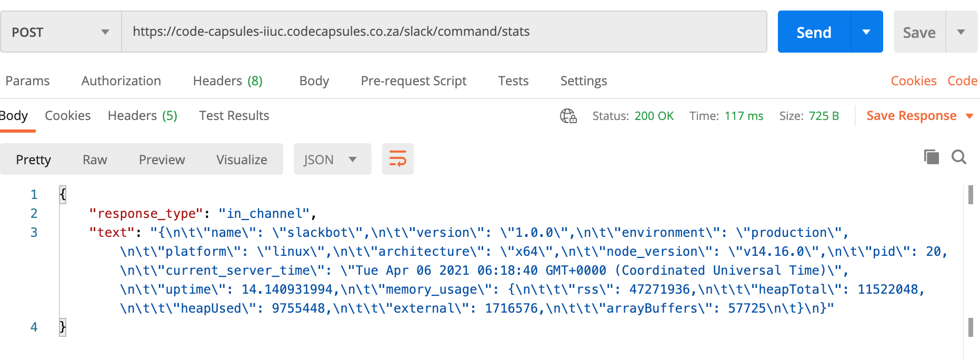The image size is (980, 360).
Task: Expand the Save button dropdown arrow
Action: click(x=961, y=32)
